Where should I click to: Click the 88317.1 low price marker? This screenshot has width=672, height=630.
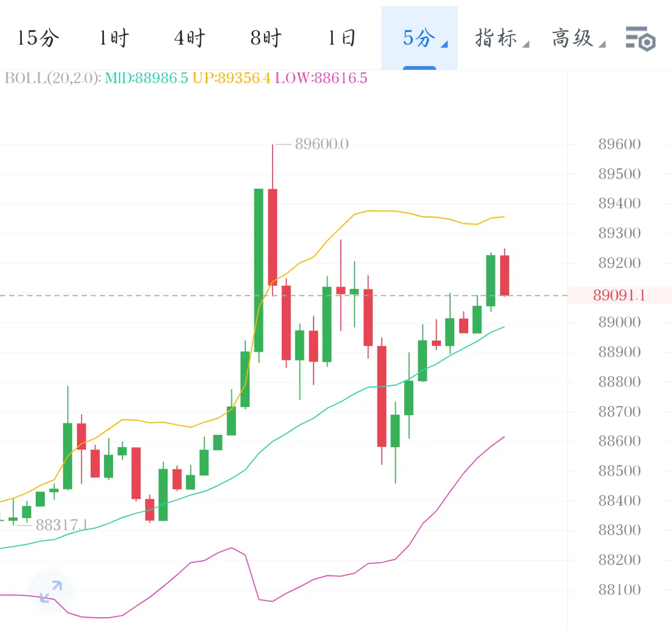(x=61, y=525)
